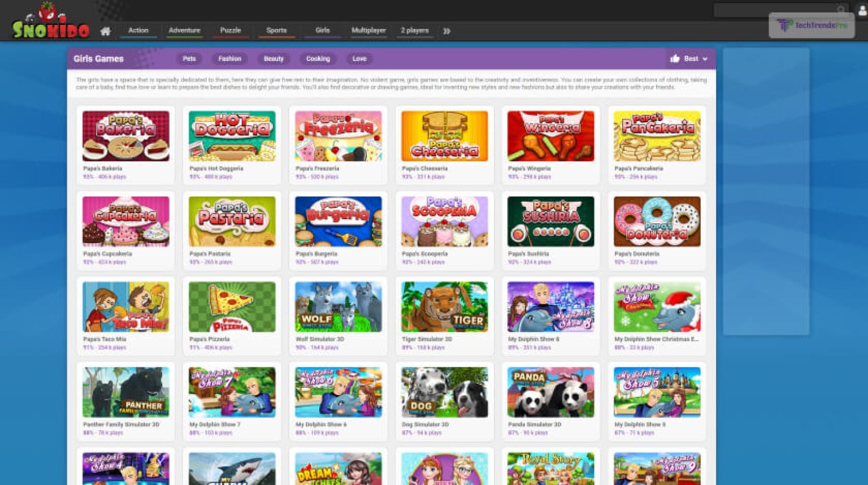868x485 pixels.
Task: Go to the home page via house icon
Action: [105, 31]
